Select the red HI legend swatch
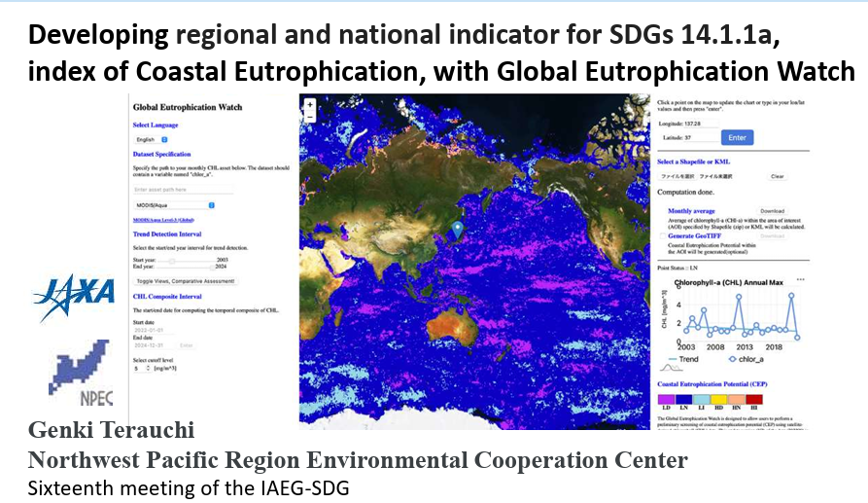 (x=754, y=399)
